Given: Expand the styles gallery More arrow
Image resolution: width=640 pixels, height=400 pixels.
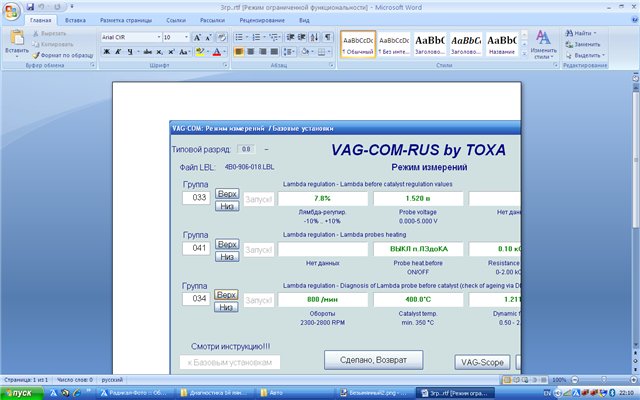Looking at the screenshot, I should click(524, 53).
